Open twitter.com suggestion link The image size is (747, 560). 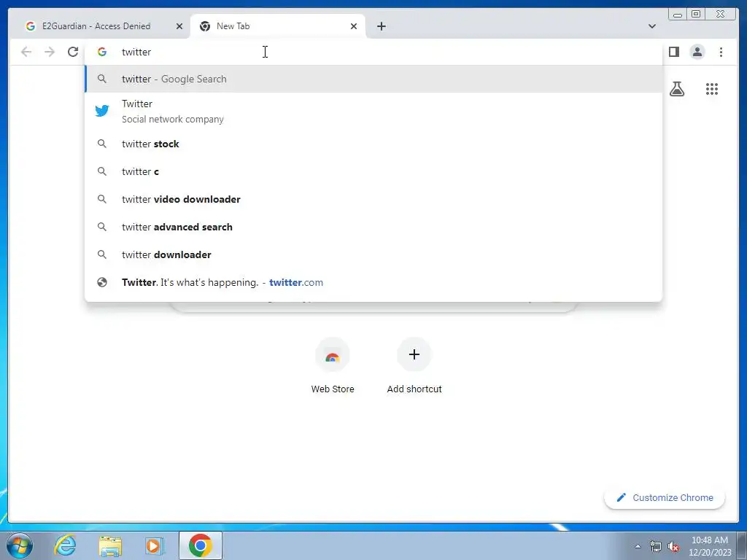point(373,282)
